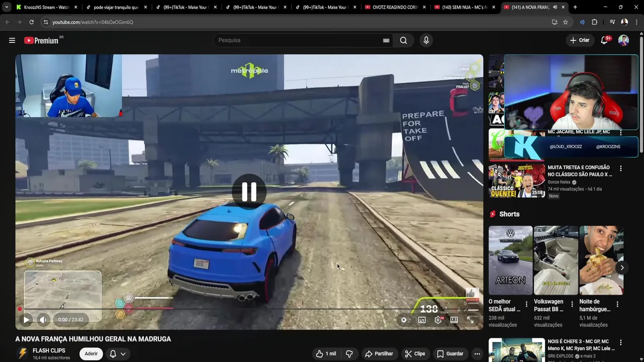
Task: Open the YouTube account avatar menu
Action: point(623,40)
